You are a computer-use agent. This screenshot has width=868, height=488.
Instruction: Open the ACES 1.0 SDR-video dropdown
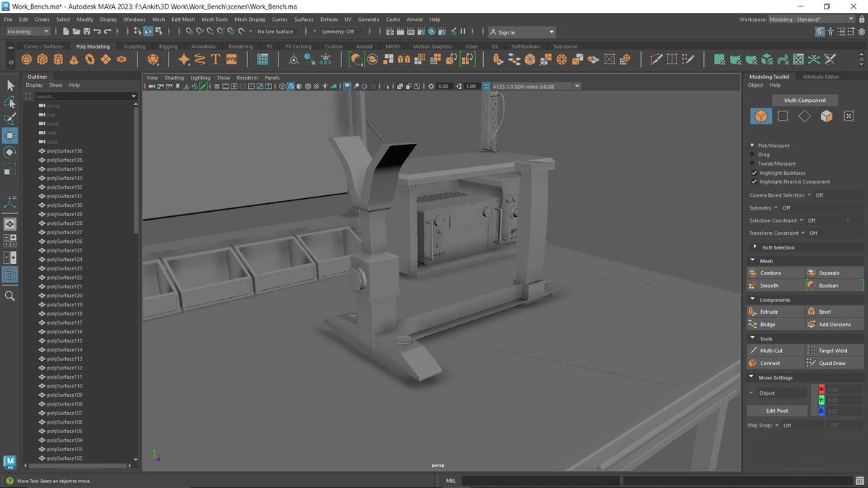(536, 86)
